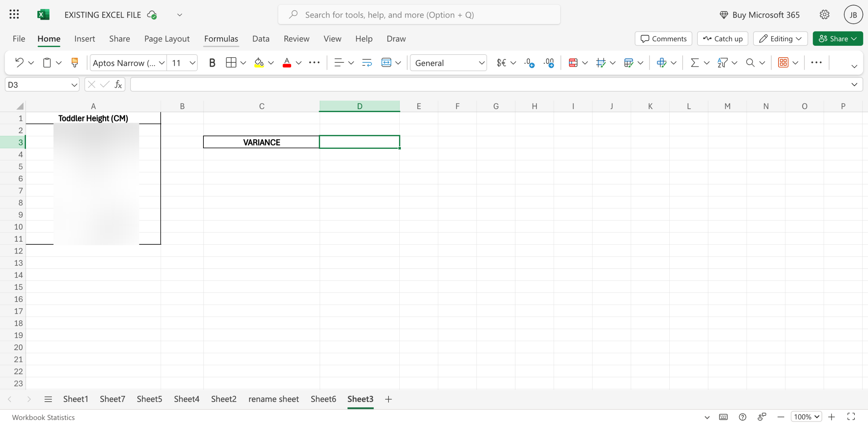This screenshot has width=868, height=423.
Task: Open the settings gear icon
Action: pos(824,15)
